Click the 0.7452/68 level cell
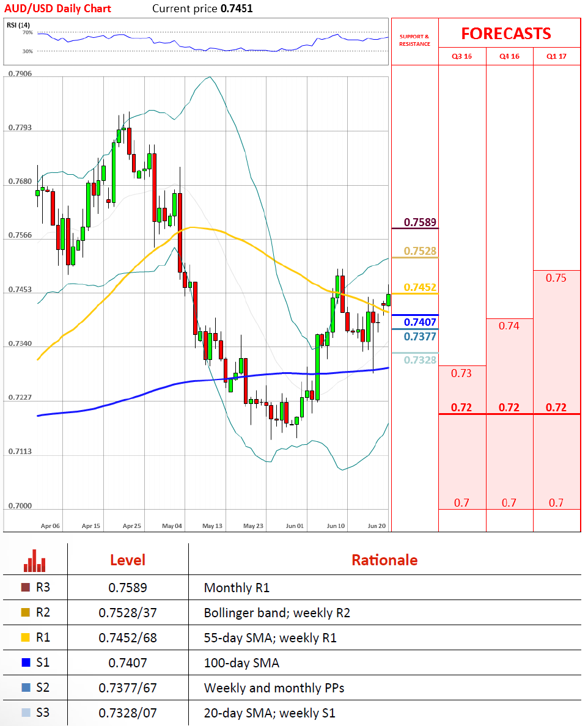Viewport: 588px width, 726px height. pos(128,637)
